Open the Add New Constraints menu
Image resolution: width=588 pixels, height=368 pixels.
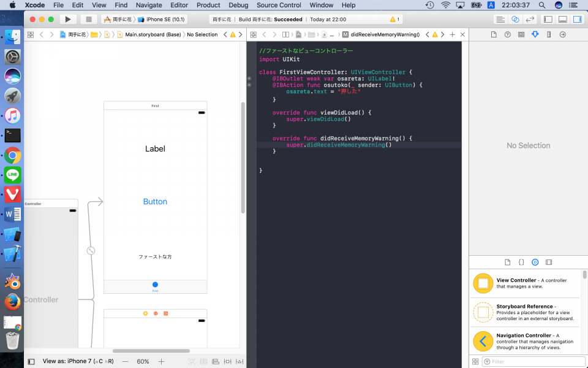click(x=228, y=362)
